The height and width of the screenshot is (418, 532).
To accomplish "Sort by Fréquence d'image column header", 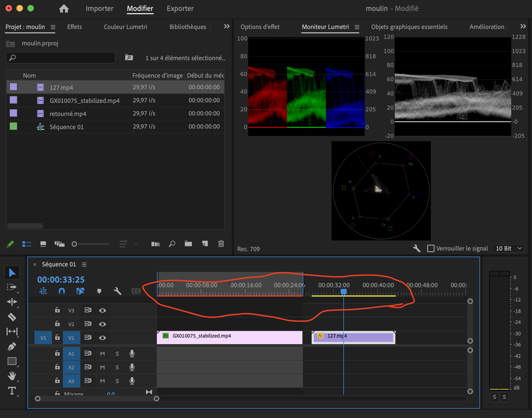I will tap(157, 76).
